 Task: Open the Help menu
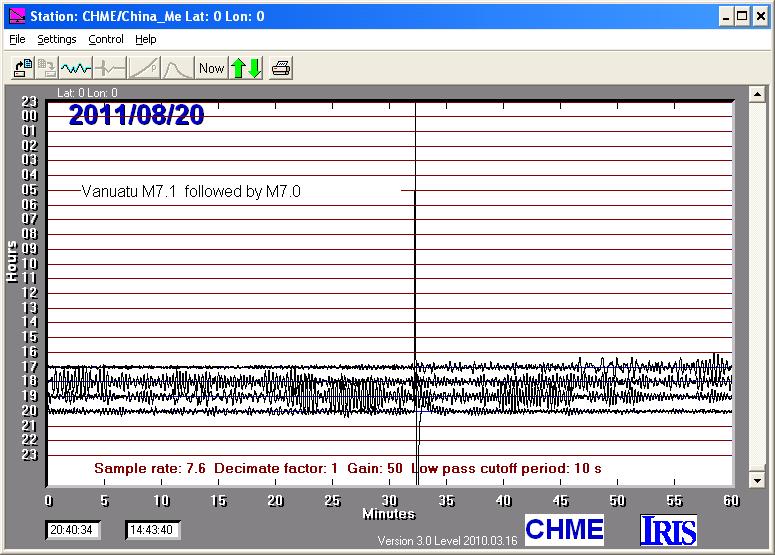146,40
